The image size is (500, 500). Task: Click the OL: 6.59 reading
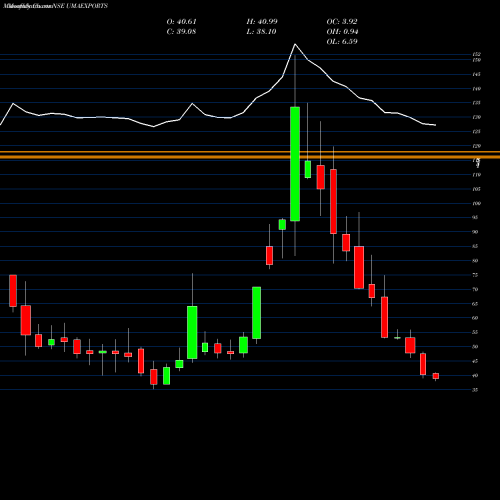click(342, 42)
